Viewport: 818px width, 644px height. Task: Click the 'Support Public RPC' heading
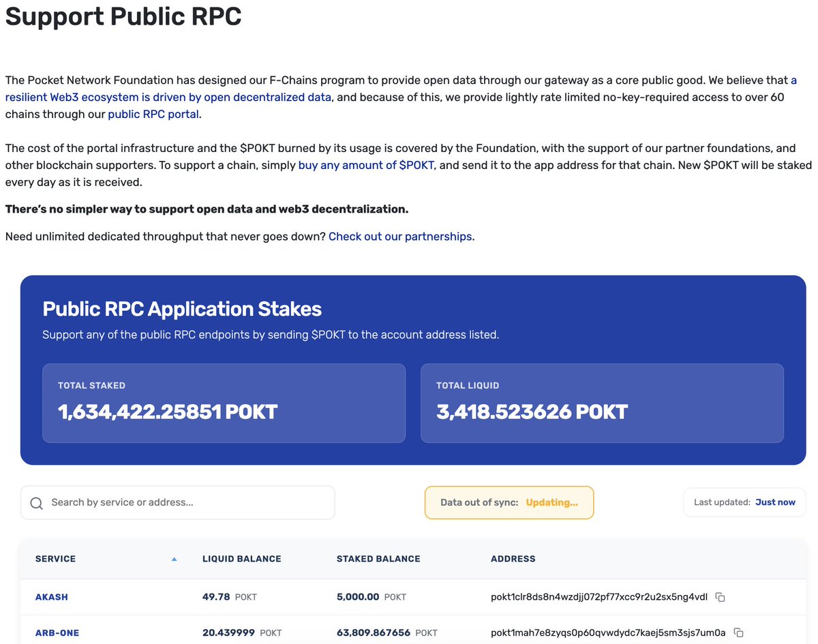(x=123, y=16)
